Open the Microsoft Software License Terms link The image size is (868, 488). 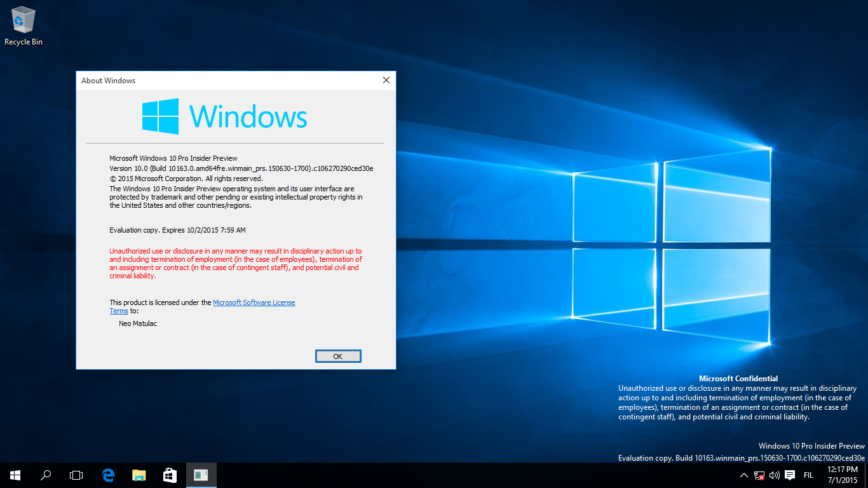[254, 302]
